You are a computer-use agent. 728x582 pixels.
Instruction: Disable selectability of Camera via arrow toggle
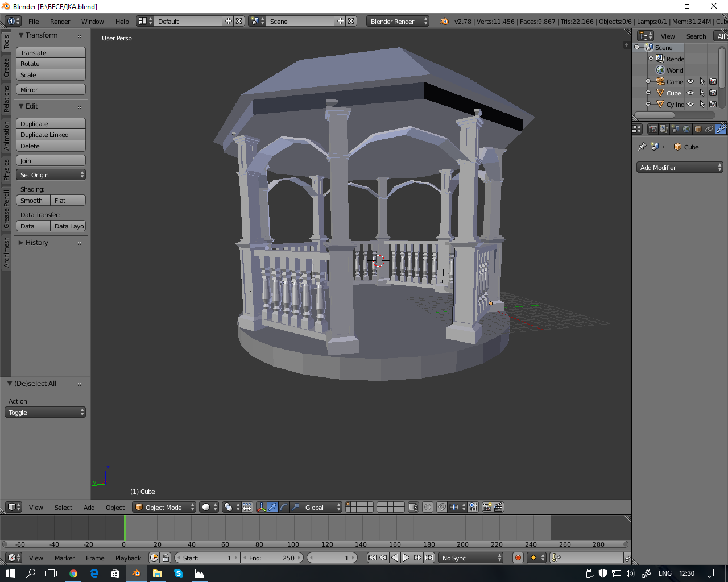[702, 81]
